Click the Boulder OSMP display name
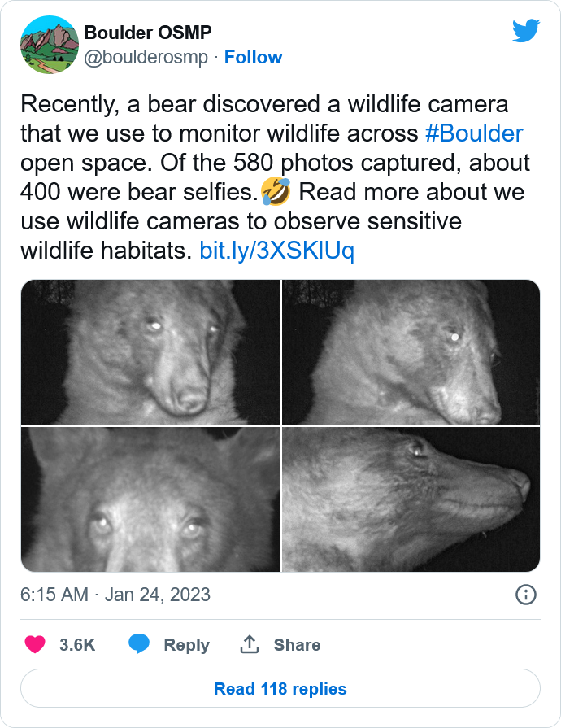The height and width of the screenshot is (728, 561). [147, 33]
